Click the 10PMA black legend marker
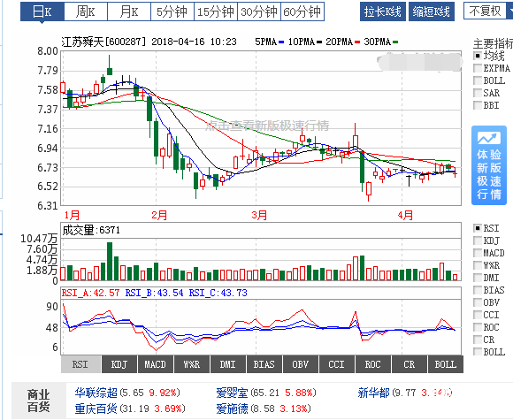The width and height of the screenshot is (513, 420). [319, 42]
